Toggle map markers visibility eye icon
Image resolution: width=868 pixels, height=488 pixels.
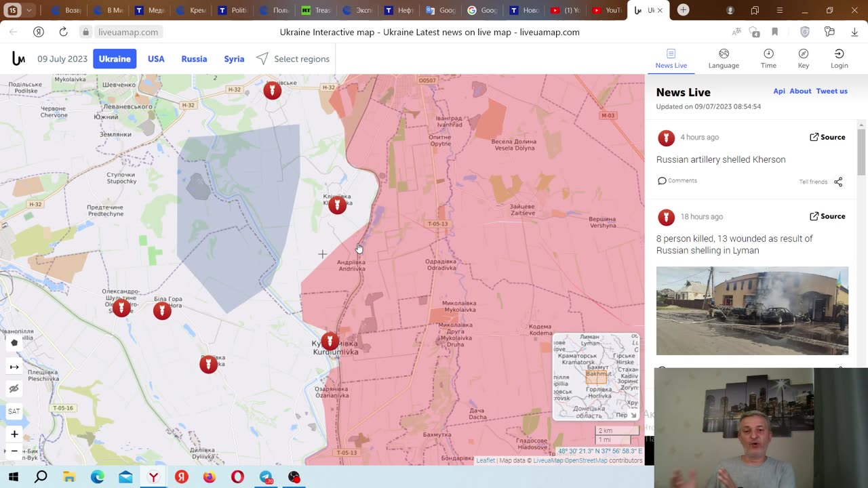[x=14, y=389]
